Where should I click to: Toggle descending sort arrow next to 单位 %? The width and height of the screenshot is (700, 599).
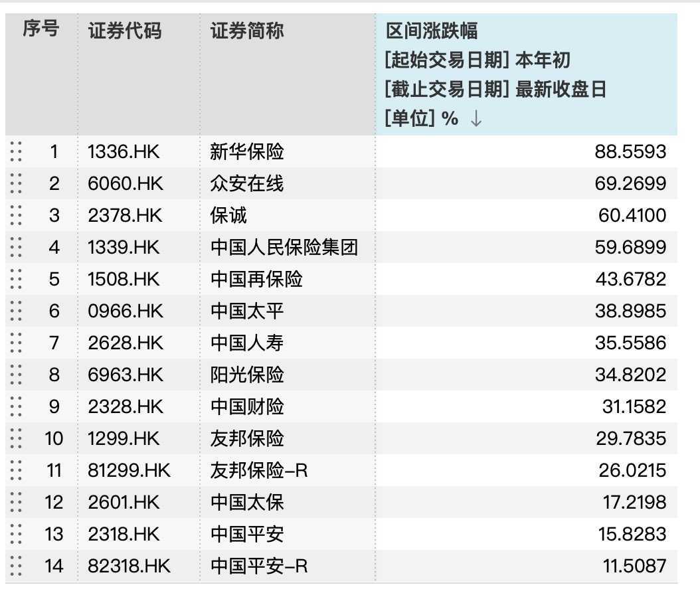476,119
